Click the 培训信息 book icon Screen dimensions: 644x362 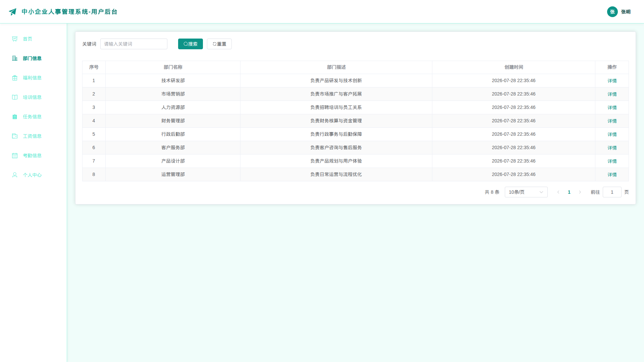15,97
